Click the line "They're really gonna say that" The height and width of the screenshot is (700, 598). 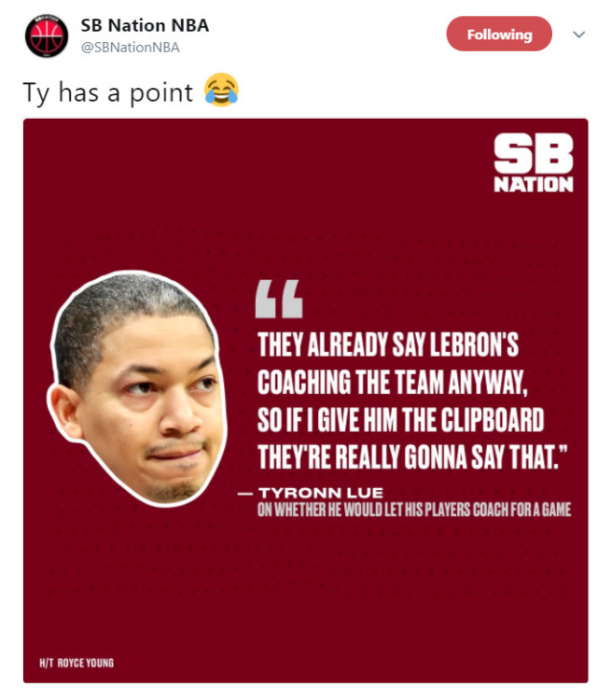point(412,456)
